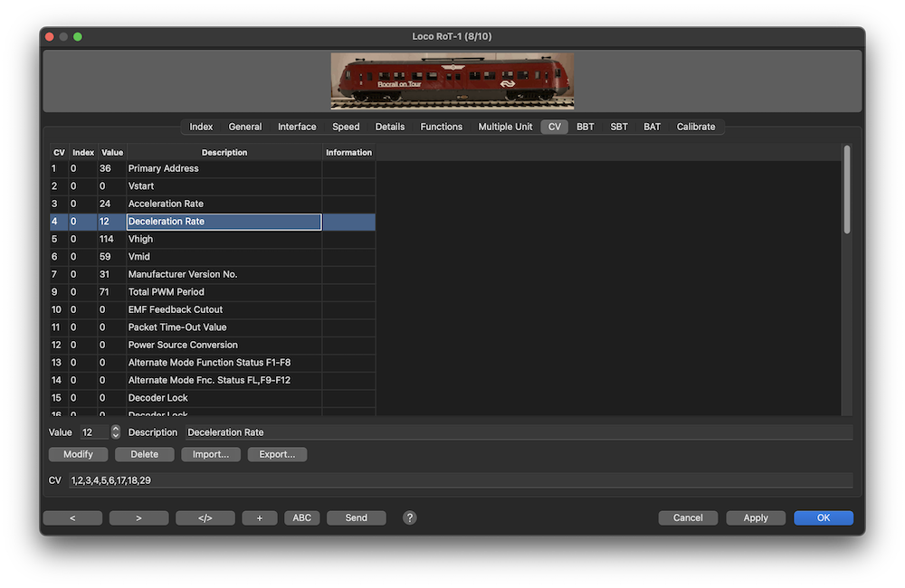Click the next loco '>' button

point(138,517)
